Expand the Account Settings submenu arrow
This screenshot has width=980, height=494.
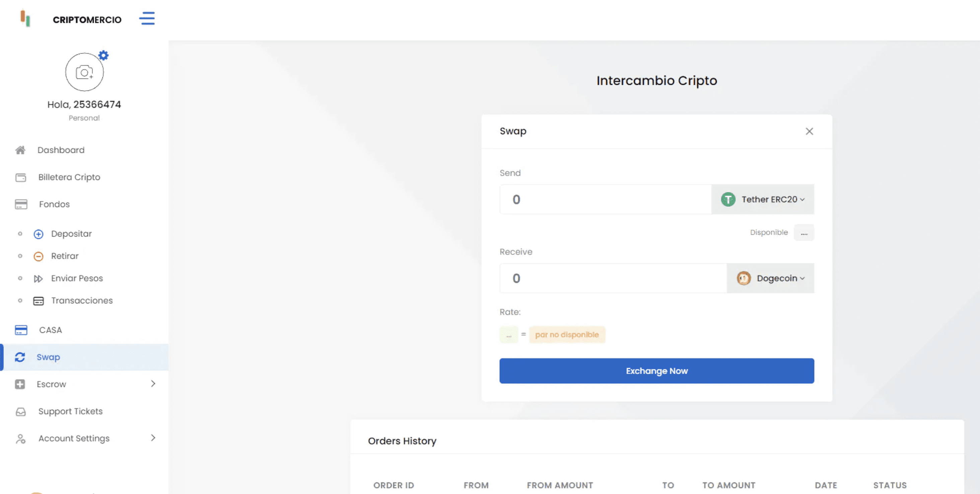point(153,438)
